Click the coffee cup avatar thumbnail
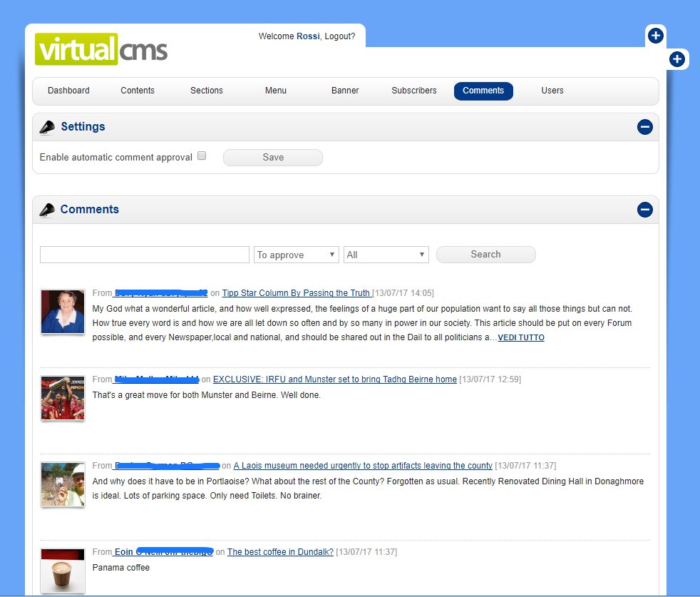The width and height of the screenshot is (700, 597). (63, 571)
